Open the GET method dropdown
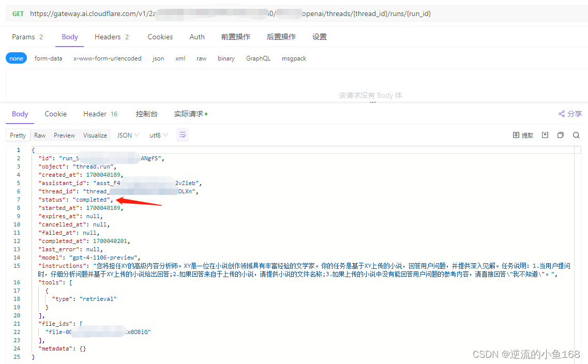Image resolution: width=588 pixels, height=364 pixels. 18,13
